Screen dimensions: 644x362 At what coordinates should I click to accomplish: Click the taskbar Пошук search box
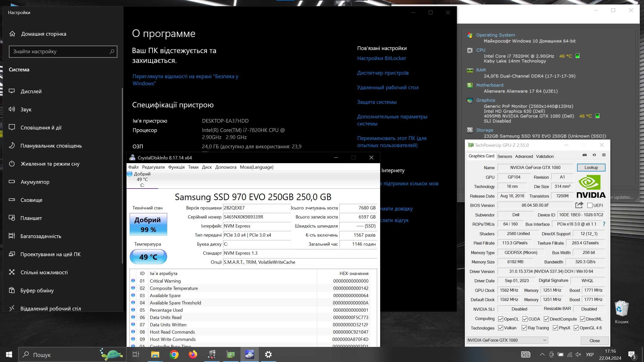72,355
